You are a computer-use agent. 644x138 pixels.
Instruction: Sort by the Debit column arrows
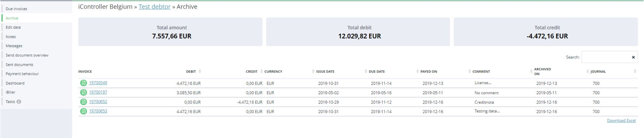click(x=200, y=71)
